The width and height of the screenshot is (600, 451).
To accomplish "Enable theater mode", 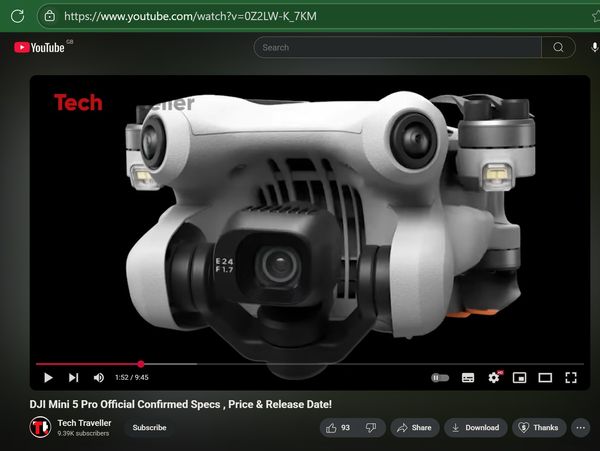I will [x=545, y=378].
